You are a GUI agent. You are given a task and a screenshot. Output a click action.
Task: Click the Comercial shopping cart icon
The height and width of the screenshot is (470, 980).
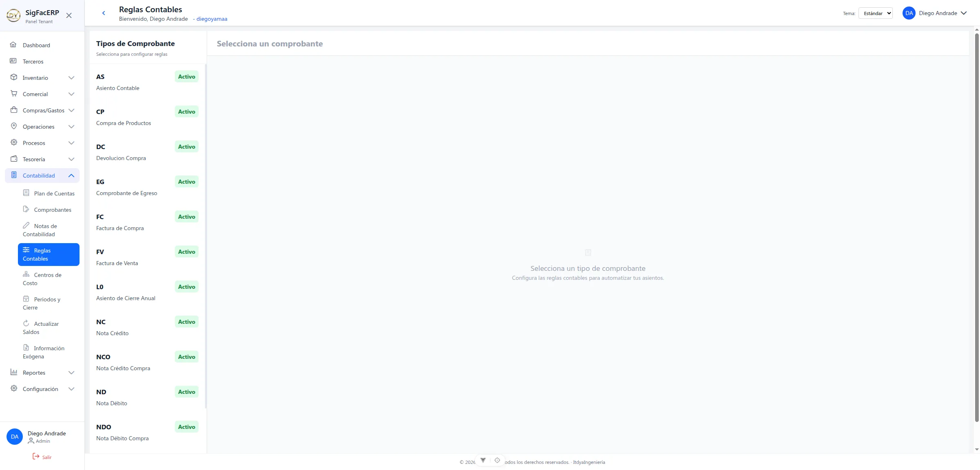pos(13,94)
